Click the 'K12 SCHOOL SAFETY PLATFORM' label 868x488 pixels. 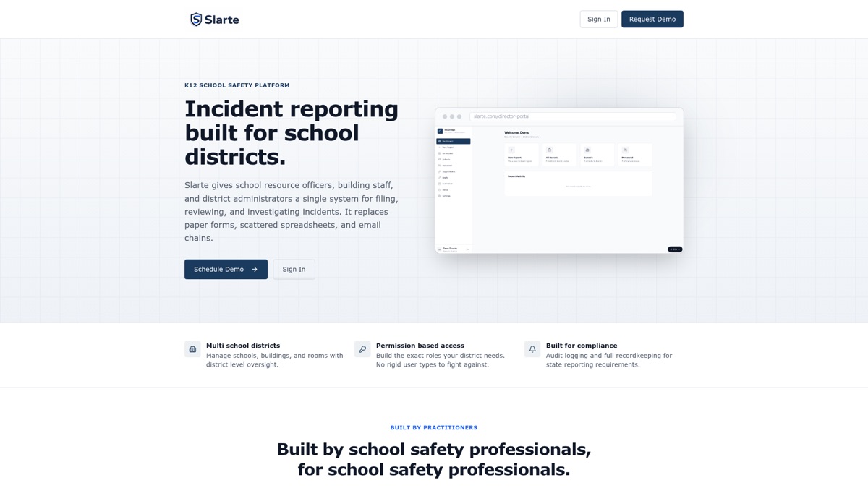tap(237, 85)
